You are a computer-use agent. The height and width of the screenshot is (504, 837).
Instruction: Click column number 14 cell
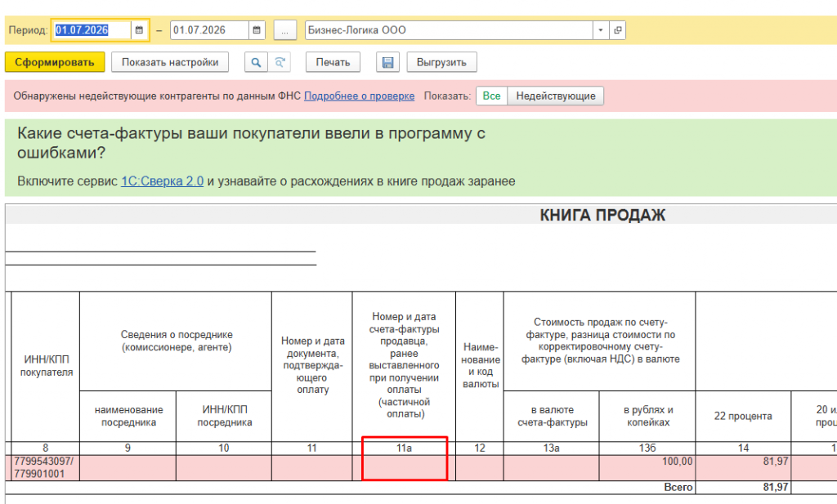pyautogui.click(x=744, y=448)
